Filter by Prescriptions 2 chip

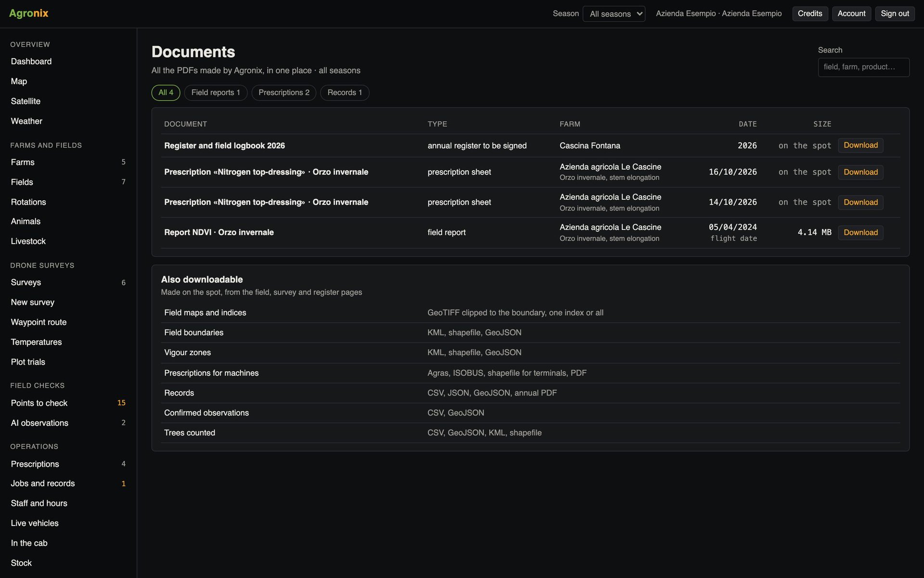284,92
